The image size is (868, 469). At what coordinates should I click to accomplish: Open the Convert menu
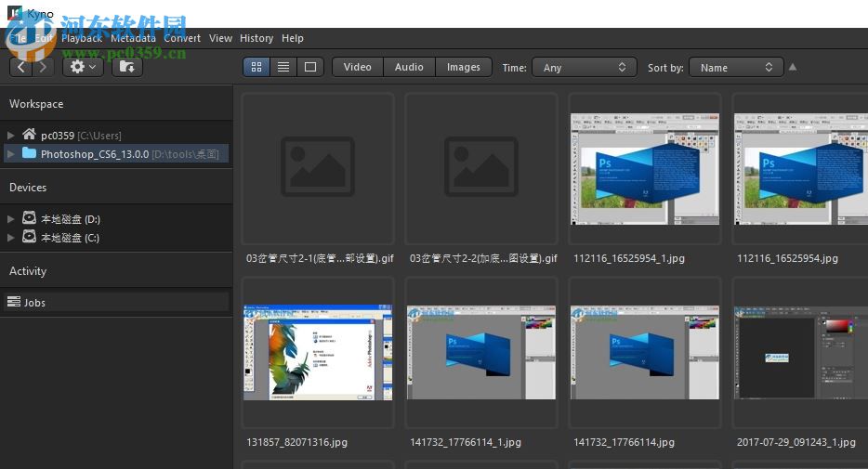click(182, 38)
